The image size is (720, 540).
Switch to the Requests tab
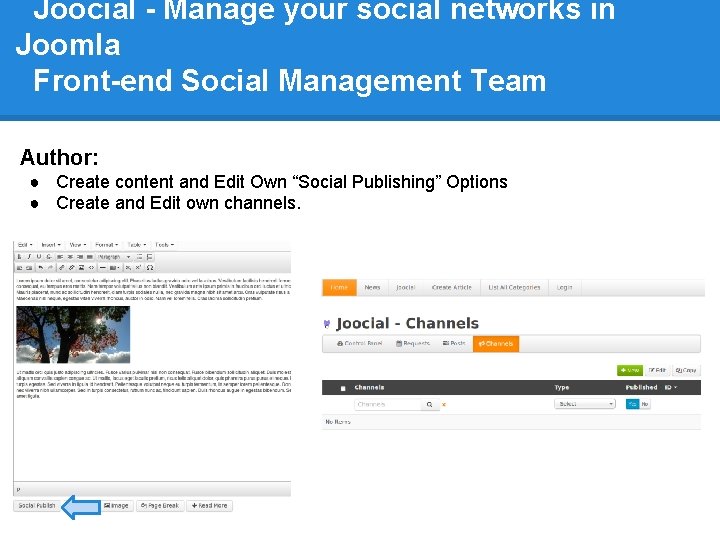[x=413, y=343]
